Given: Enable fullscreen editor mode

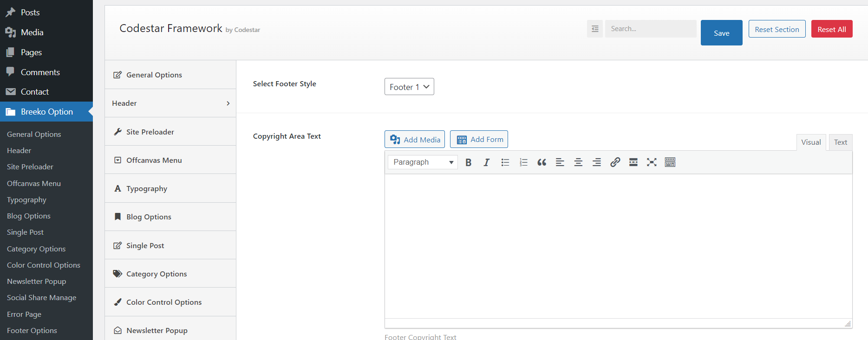Looking at the screenshot, I should point(652,162).
